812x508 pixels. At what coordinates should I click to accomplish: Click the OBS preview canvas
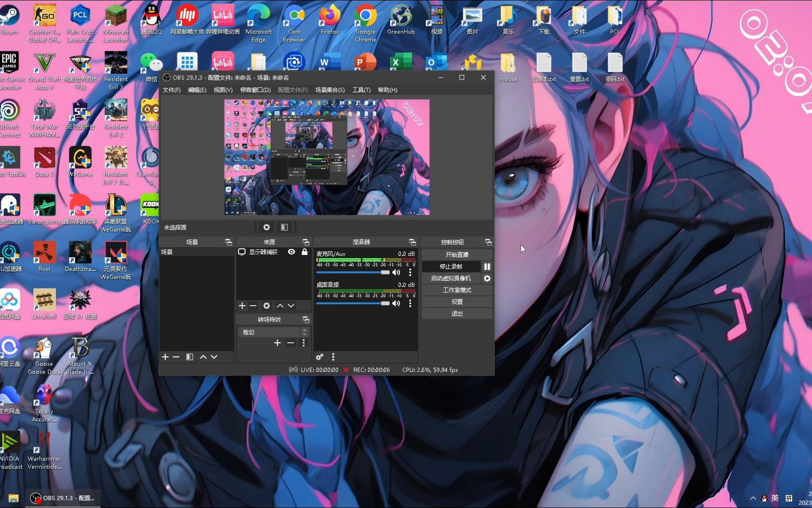(x=327, y=157)
